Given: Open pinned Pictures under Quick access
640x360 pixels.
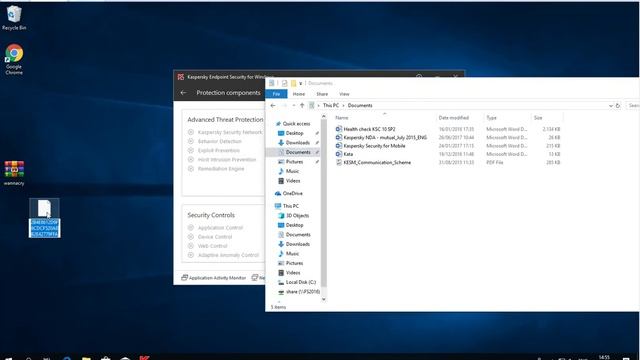Looking at the screenshot, I should point(294,162).
